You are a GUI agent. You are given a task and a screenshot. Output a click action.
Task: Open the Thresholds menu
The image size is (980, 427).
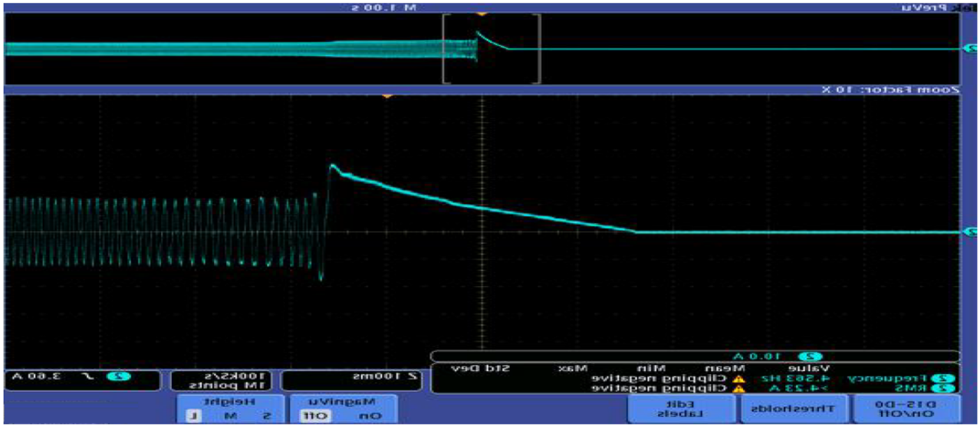(x=797, y=408)
